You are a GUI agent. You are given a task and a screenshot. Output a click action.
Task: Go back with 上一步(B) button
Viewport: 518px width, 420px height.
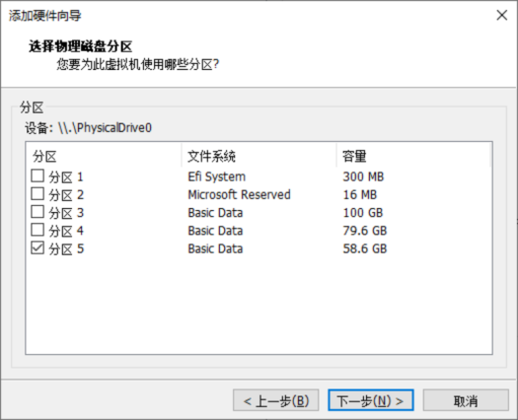click(276, 400)
